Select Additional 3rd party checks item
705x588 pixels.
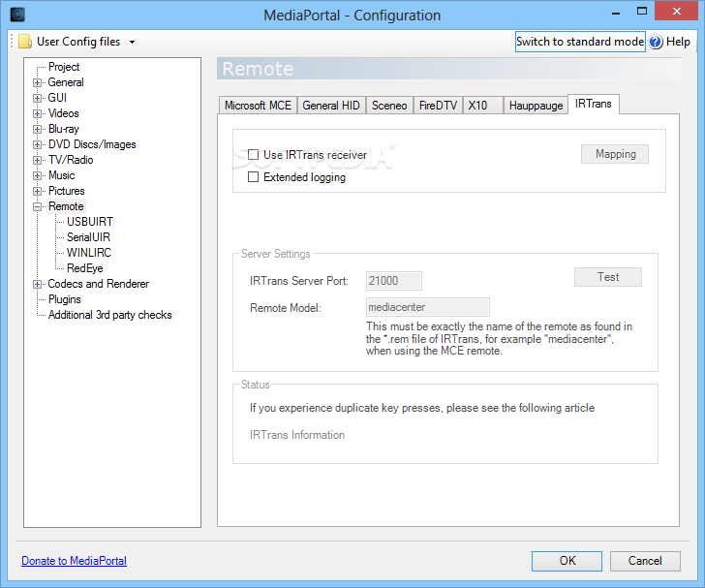point(110,315)
